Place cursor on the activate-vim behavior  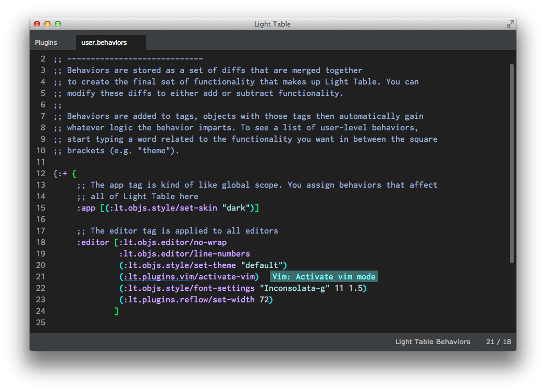pyautogui.click(x=189, y=277)
